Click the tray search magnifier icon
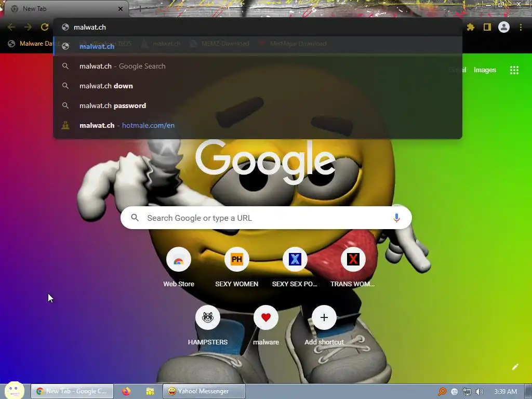This screenshot has height=399, width=532. pyautogui.click(x=442, y=392)
